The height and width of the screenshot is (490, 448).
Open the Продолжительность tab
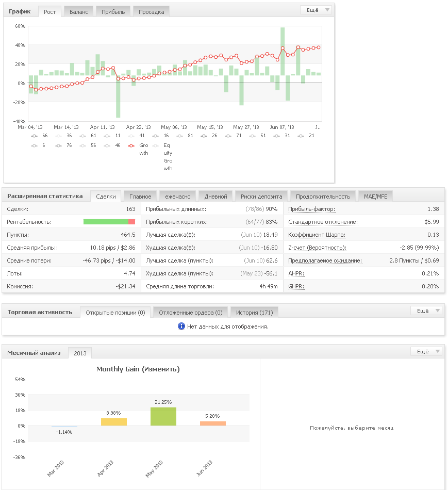[x=323, y=197]
